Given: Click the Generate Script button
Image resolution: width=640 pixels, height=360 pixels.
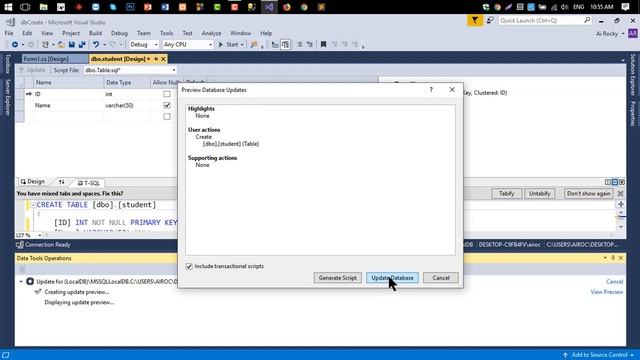Looking at the screenshot, I should pos(338,278).
